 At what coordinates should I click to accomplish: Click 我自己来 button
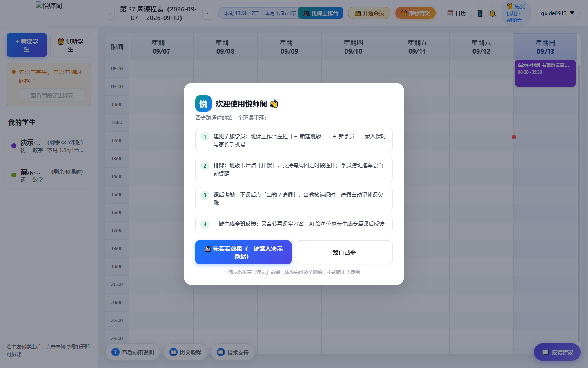[344, 252]
